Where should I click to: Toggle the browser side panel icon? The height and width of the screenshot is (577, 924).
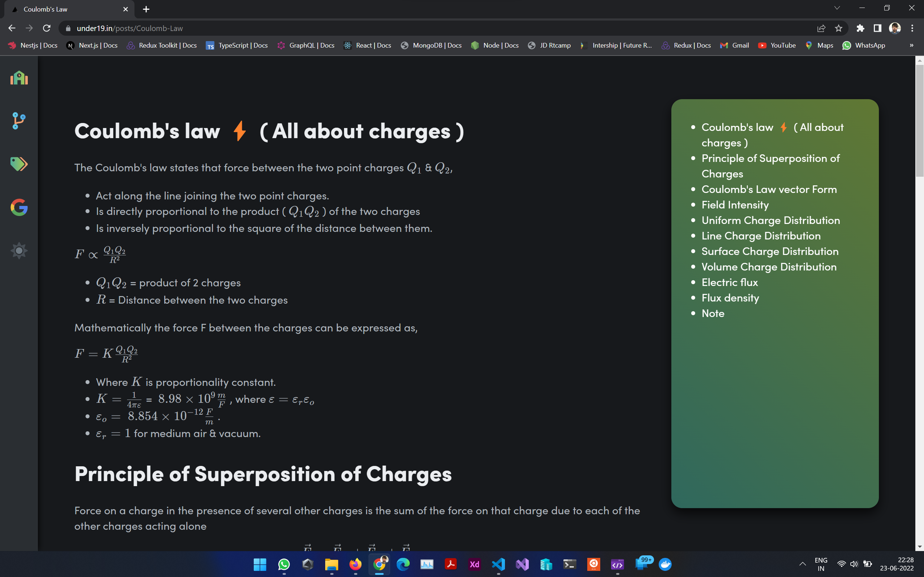coord(877,28)
